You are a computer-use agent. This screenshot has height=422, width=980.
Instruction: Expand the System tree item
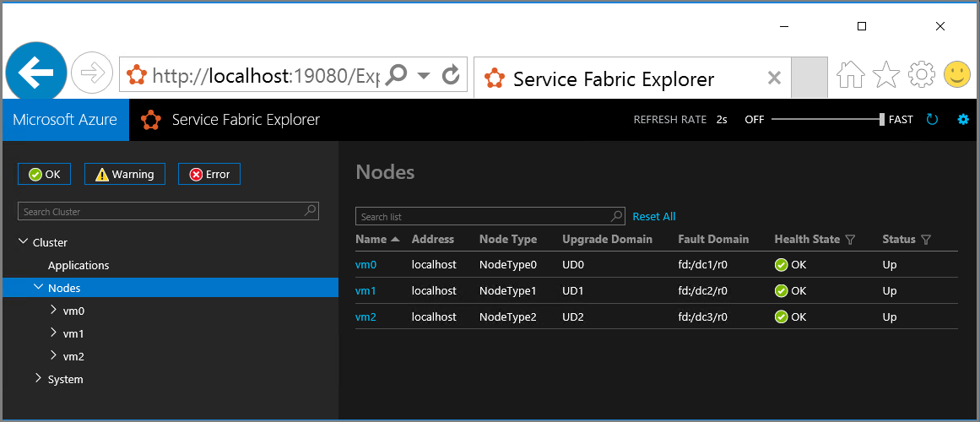pyautogui.click(x=39, y=379)
